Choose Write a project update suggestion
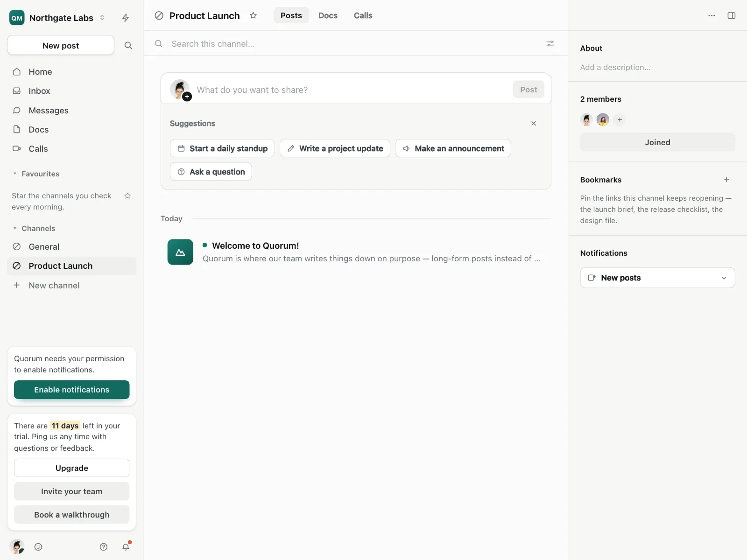Screen dimensions: 747x560 335,148
